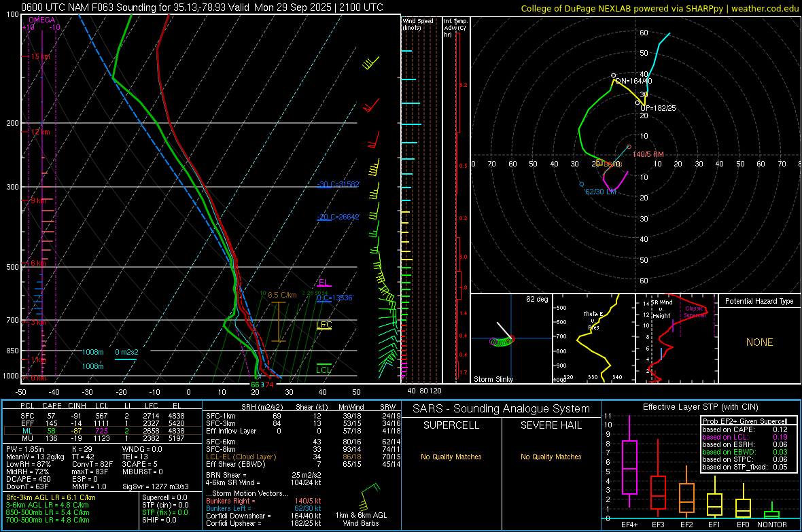Click the blue 'Bunkers Left =' line
The width and height of the screenshot is (802, 532).
point(264,508)
